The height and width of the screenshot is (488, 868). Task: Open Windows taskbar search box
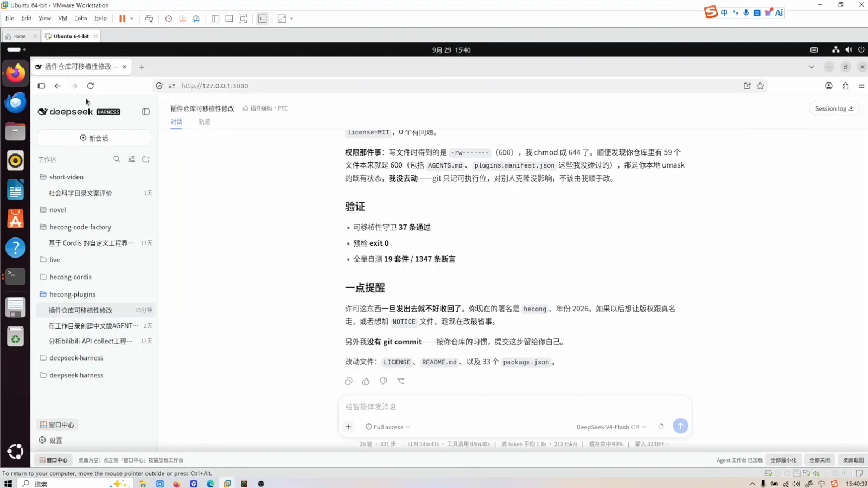[75, 484]
